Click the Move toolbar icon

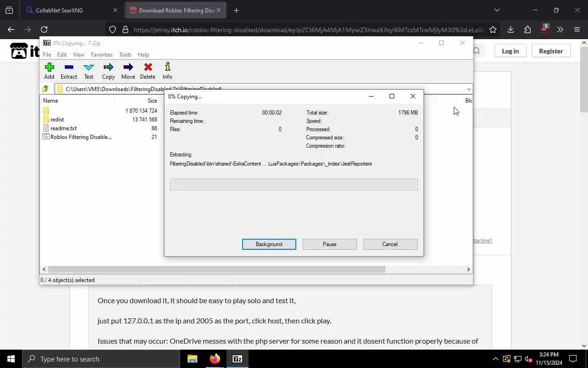coord(128,71)
